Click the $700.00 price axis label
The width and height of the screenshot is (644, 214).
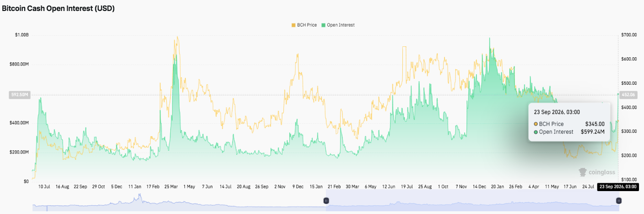pos(628,35)
